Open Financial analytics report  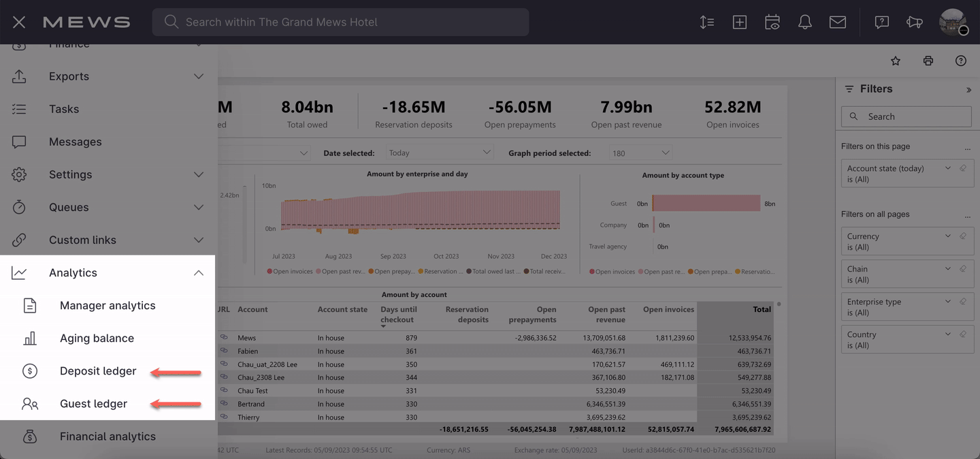point(108,437)
